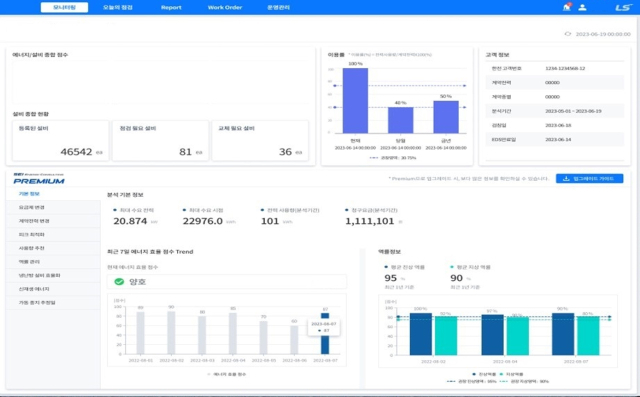Go to the Work Order tab

coord(225,7)
